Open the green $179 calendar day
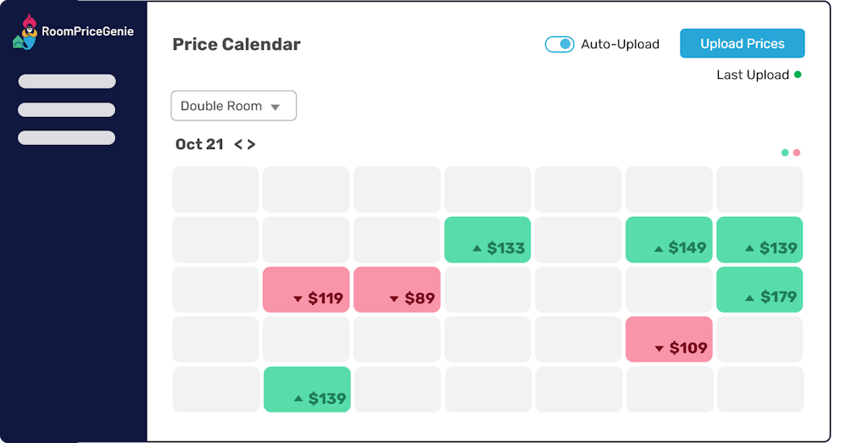 click(x=759, y=290)
